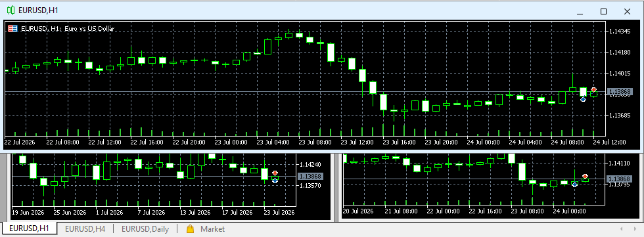Click the '13 Jul 2026' date label
Image resolution: width=644 pixels, height=237 pixels.
pyautogui.click(x=195, y=213)
